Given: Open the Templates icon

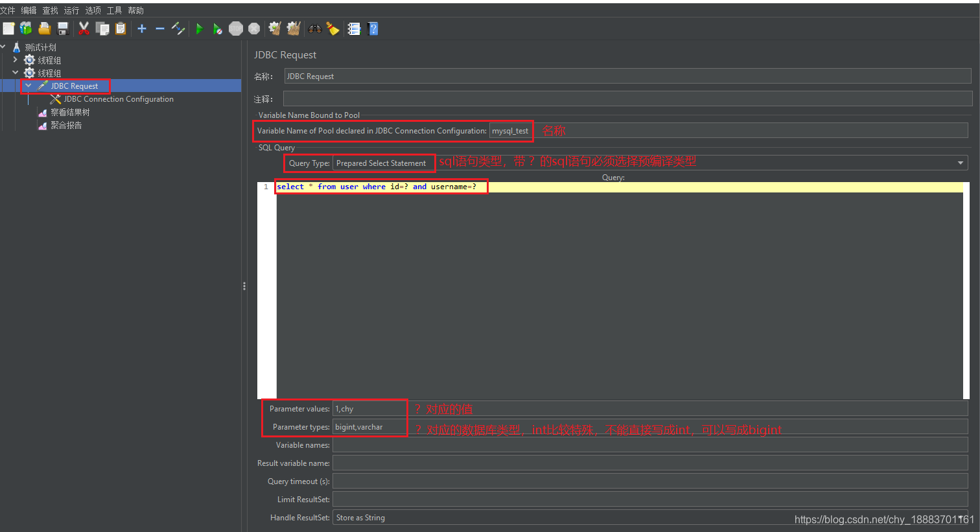Looking at the screenshot, I should point(26,29).
